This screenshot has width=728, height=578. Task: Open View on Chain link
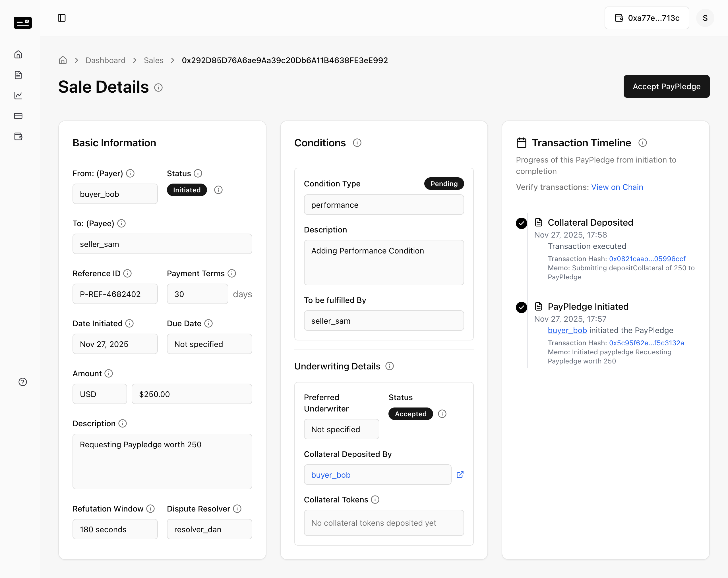tap(617, 187)
